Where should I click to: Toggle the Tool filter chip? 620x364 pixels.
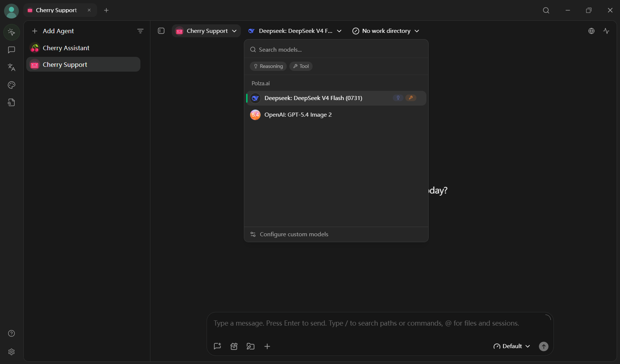(301, 66)
